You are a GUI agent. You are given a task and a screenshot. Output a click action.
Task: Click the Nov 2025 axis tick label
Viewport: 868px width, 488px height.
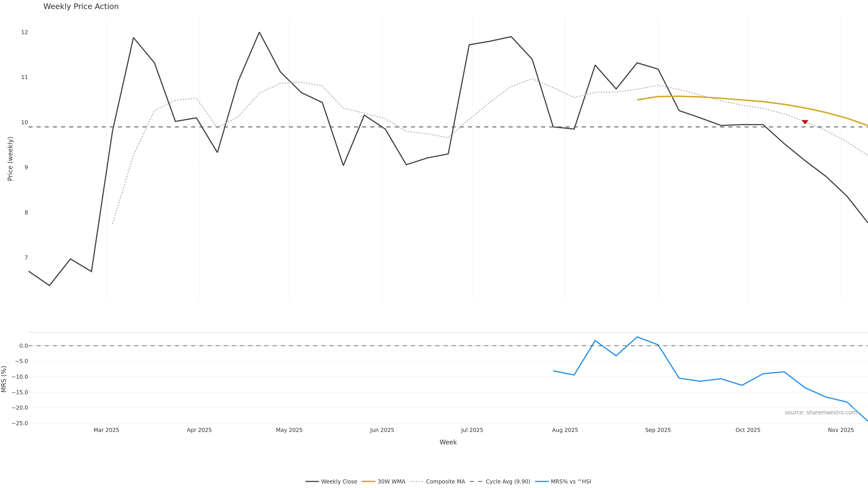[x=841, y=430]
